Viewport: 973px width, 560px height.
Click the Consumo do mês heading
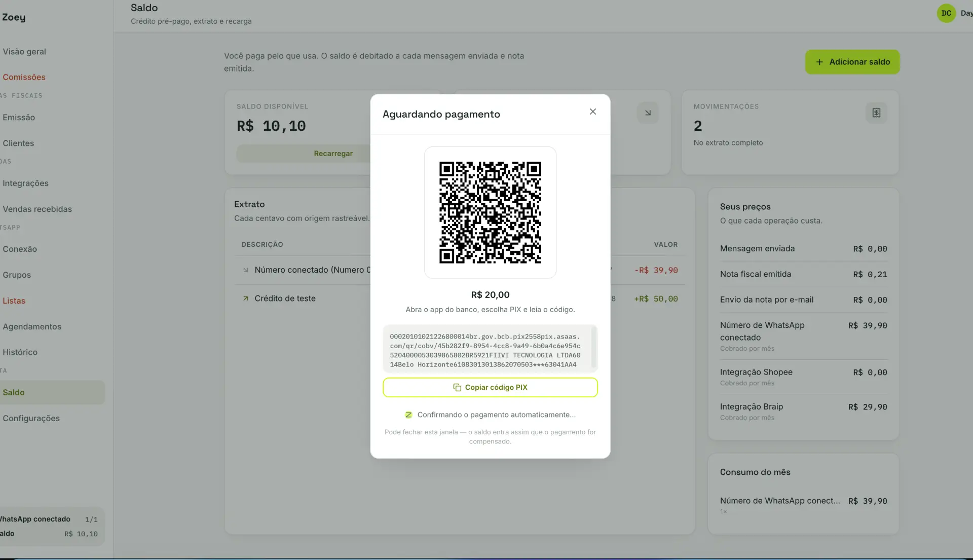tap(755, 472)
